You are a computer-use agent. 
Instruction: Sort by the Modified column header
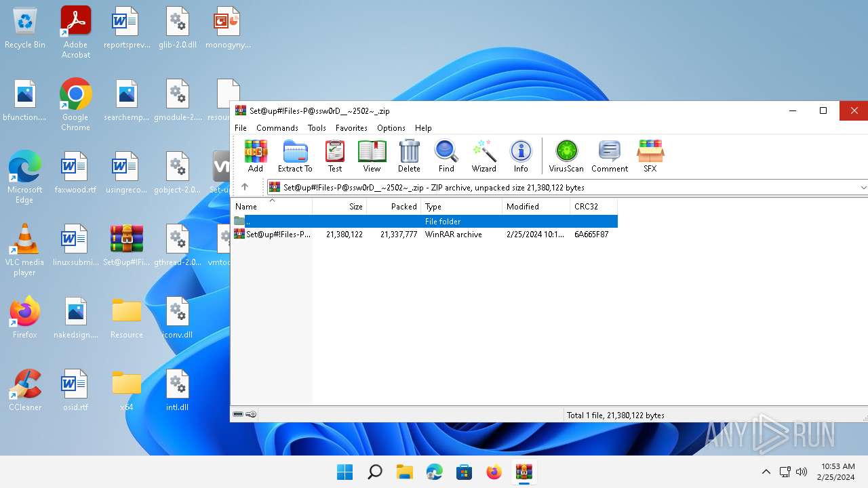536,207
